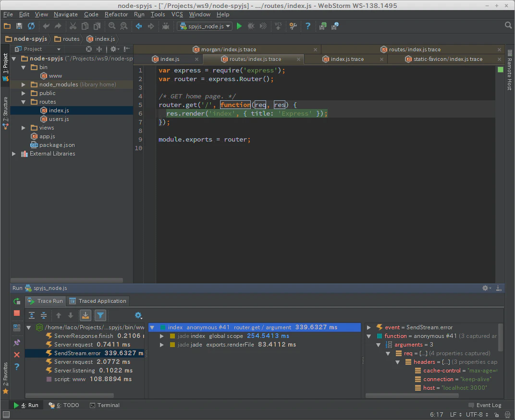Open the spyjs_node.js run configuration dropdown

(x=205, y=26)
